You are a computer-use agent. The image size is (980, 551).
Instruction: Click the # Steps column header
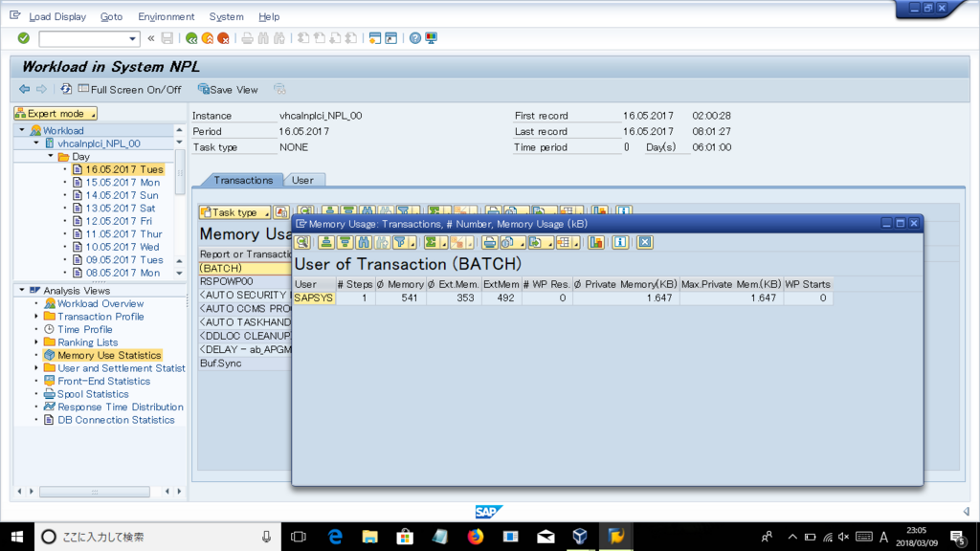coord(354,284)
